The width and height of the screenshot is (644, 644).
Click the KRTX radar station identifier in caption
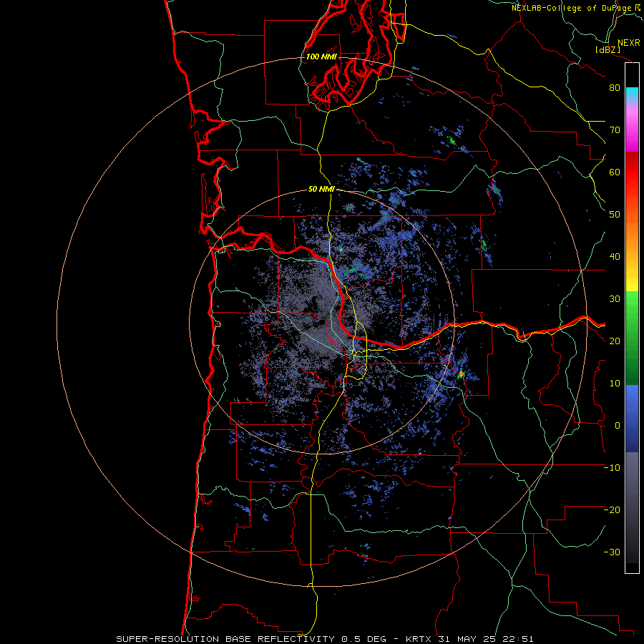[x=420, y=639]
